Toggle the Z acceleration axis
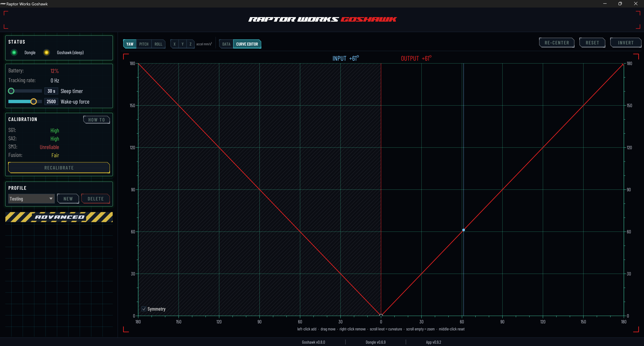The height and width of the screenshot is (346, 644). 191,44
